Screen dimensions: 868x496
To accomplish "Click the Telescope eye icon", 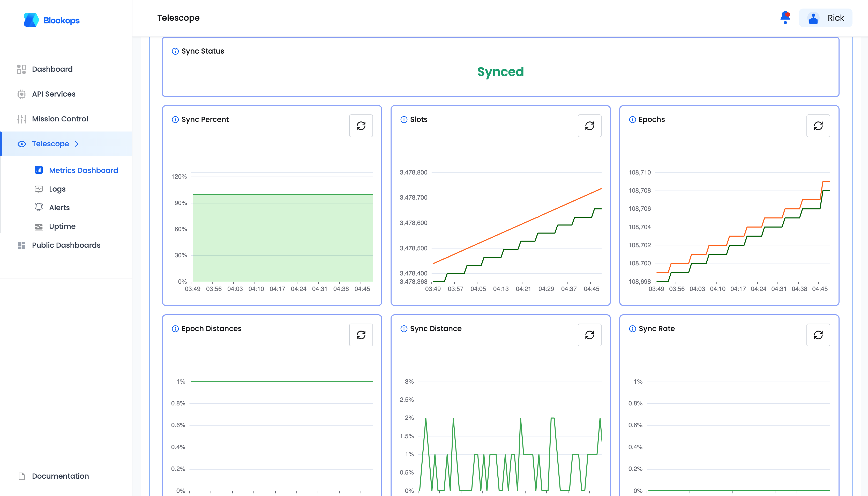I will click(21, 144).
